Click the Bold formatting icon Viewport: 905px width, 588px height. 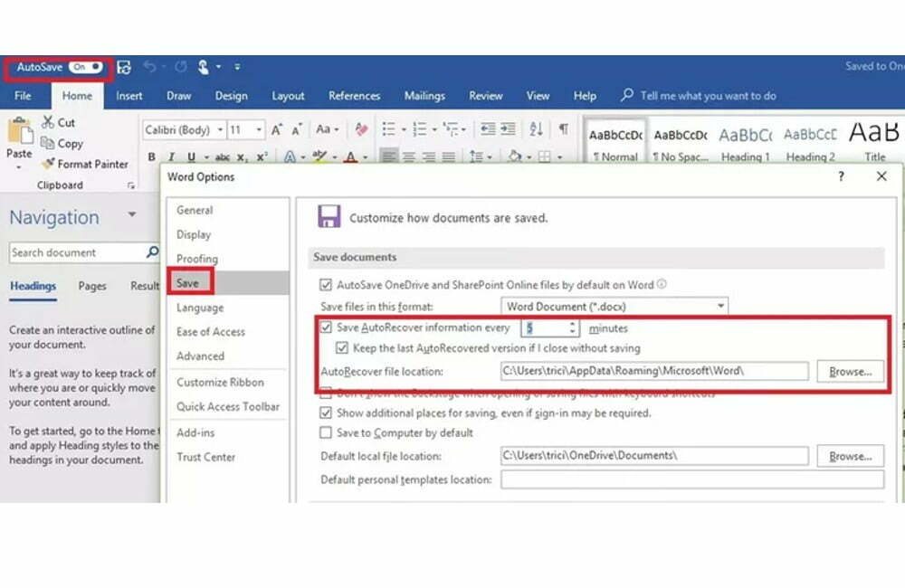coord(152,156)
